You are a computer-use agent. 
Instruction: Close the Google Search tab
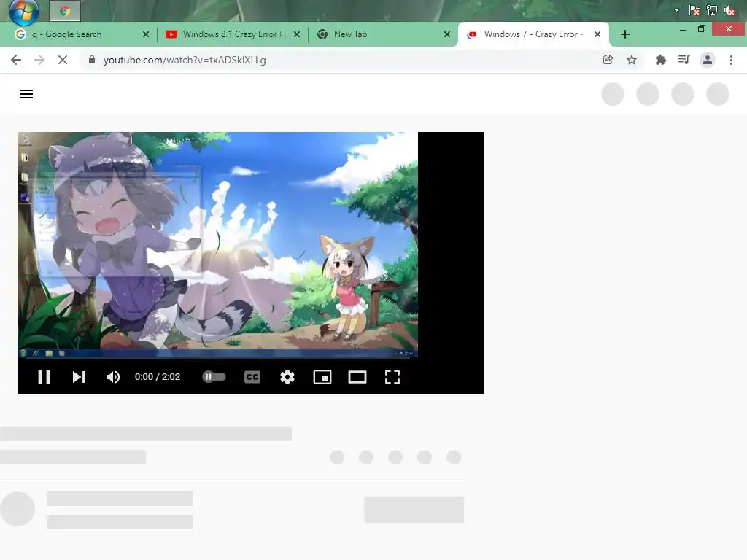[146, 34]
